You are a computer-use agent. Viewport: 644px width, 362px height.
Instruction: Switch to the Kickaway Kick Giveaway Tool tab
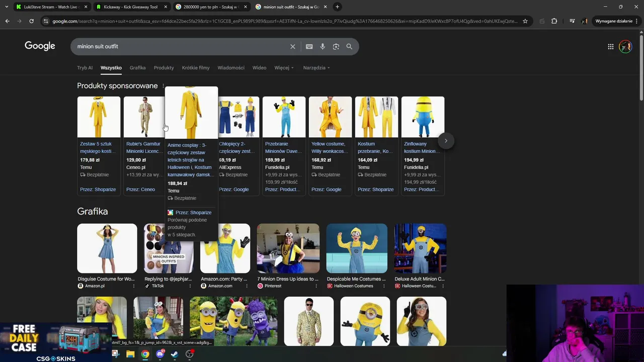(x=131, y=7)
